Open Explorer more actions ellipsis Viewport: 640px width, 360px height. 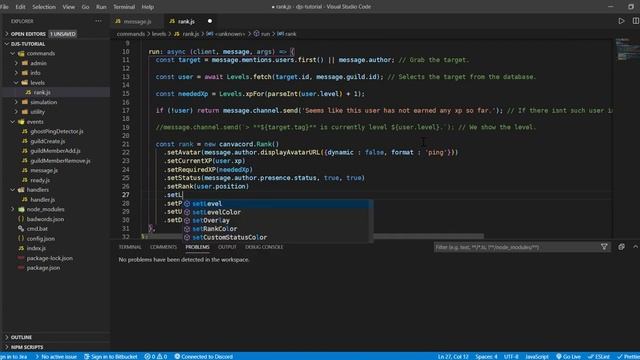pos(98,21)
